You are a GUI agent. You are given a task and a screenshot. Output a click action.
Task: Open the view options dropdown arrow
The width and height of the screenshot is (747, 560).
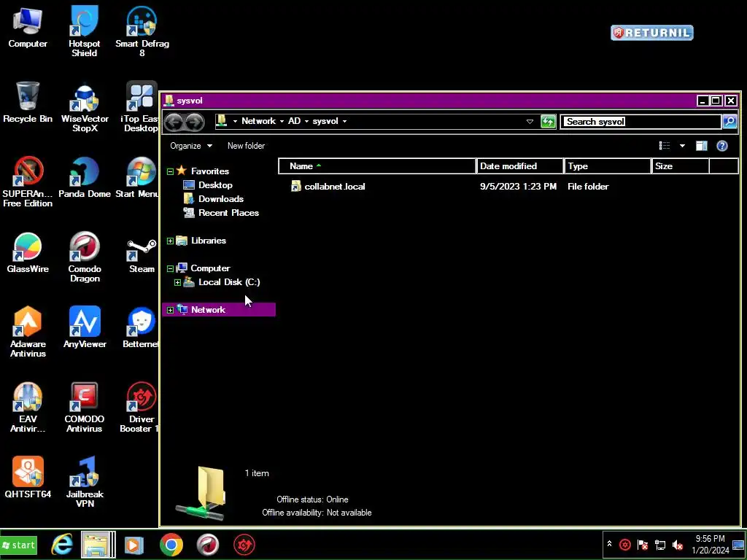[x=682, y=146]
